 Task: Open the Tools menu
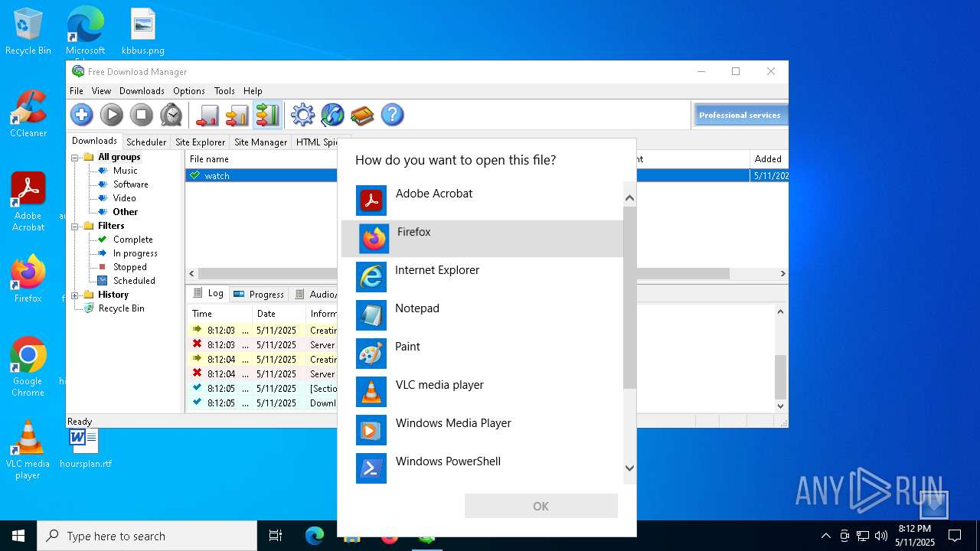[224, 90]
